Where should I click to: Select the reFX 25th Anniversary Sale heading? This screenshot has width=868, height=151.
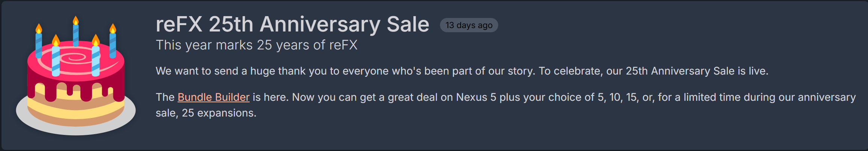click(292, 25)
